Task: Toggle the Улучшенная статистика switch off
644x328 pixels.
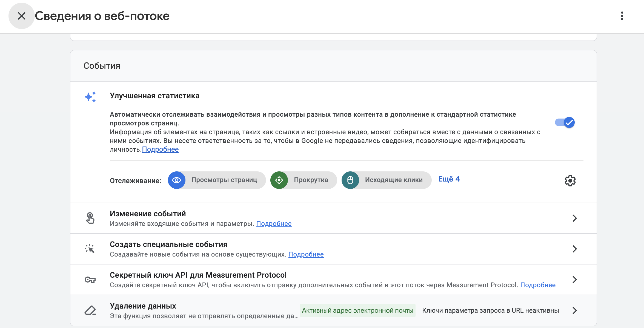Action: click(565, 122)
